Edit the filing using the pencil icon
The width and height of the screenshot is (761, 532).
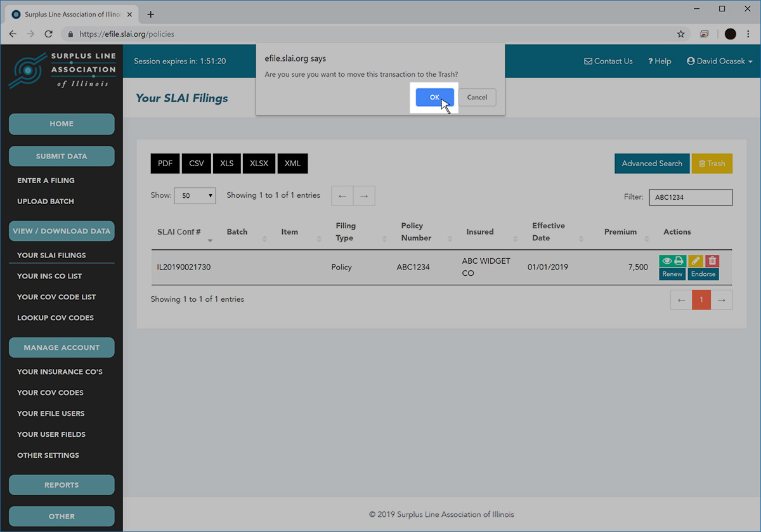point(695,261)
